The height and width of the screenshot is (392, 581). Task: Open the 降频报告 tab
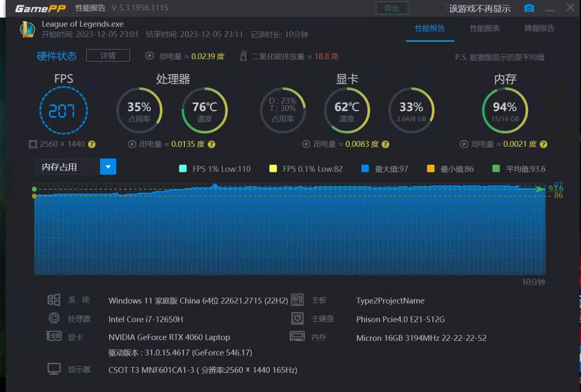point(539,28)
